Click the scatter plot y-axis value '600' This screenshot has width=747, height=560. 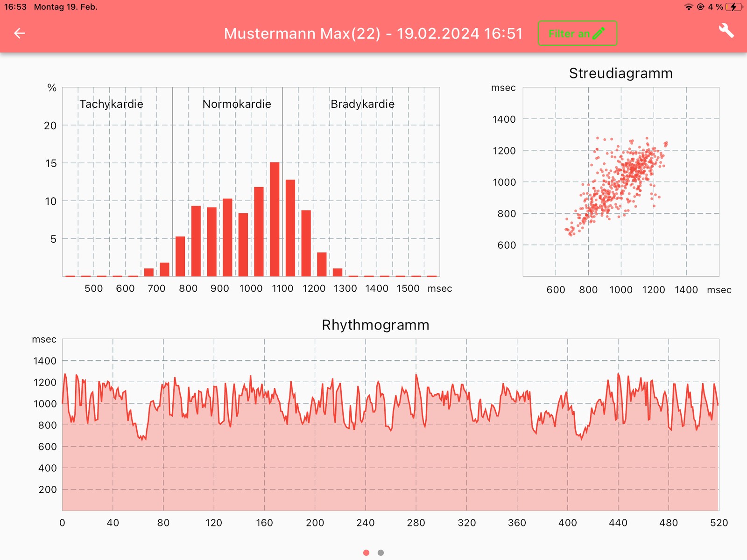[x=507, y=245]
